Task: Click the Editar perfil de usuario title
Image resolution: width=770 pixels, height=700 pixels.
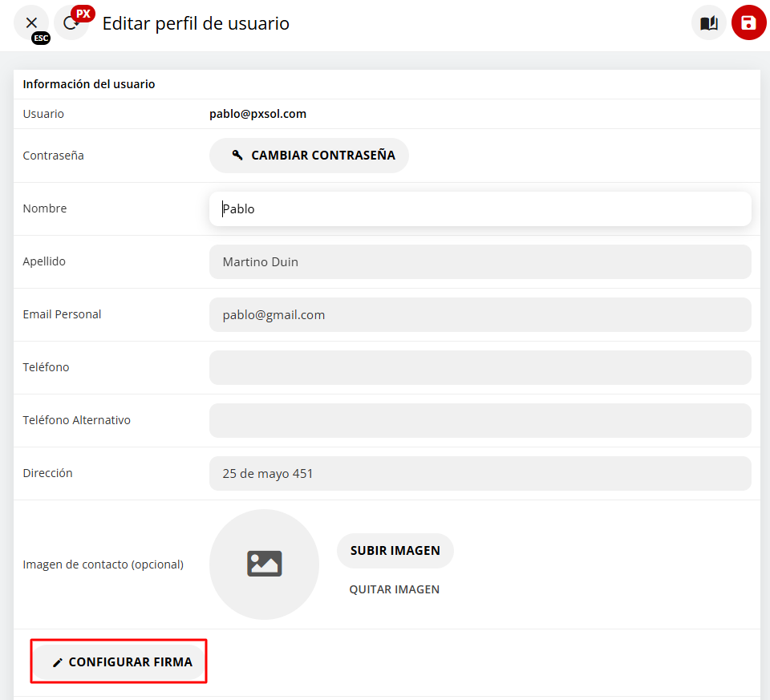Action: coord(196,24)
